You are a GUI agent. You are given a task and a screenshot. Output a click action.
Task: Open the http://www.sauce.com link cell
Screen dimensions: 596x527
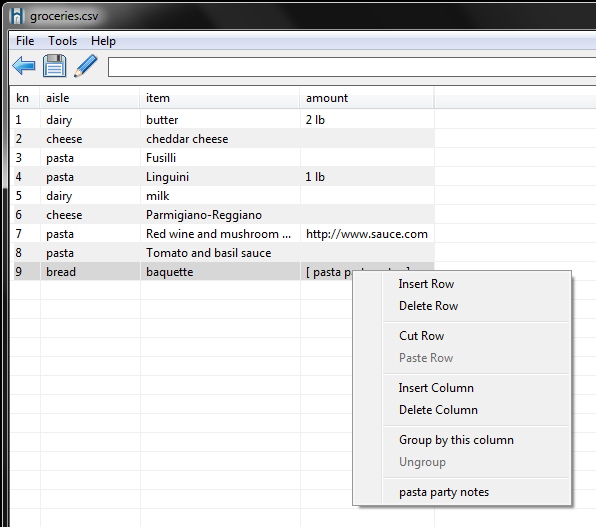click(367, 234)
